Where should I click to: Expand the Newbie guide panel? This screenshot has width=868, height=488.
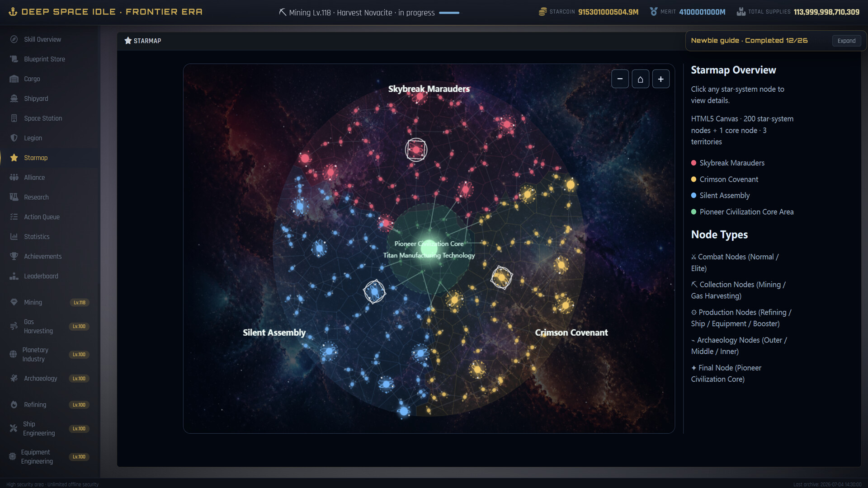pyautogui.click(x=846, y=41)
